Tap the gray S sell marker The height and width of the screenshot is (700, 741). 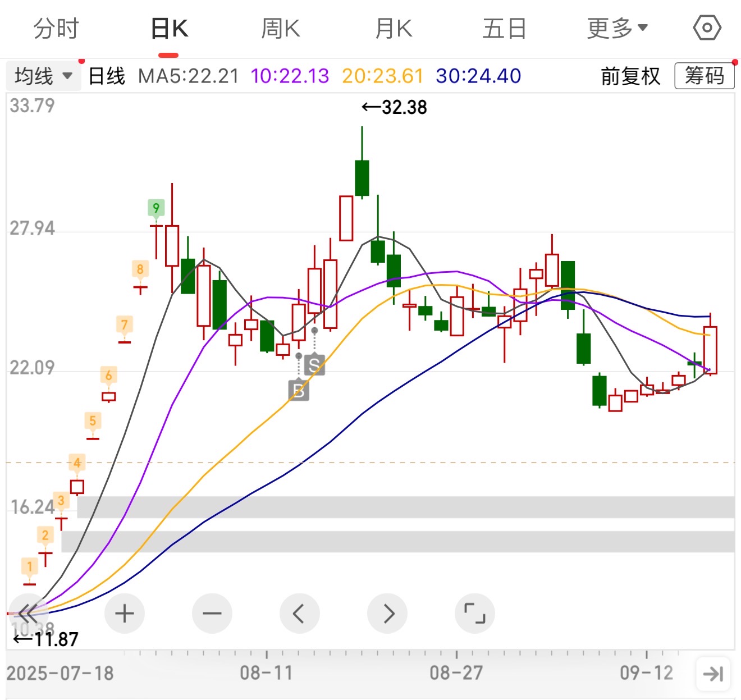pos(314,365)
